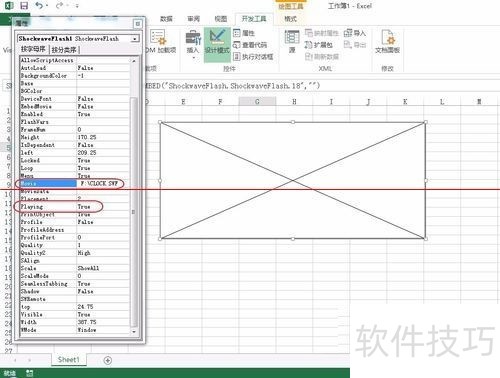Click the Undo arrow icon

[39, 5]
